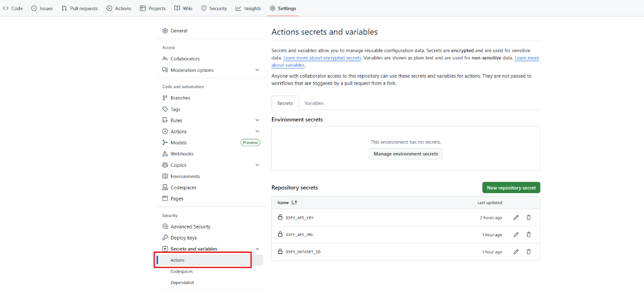Switch to the Projects tab
644x297 pixels.
coord(153,8)
